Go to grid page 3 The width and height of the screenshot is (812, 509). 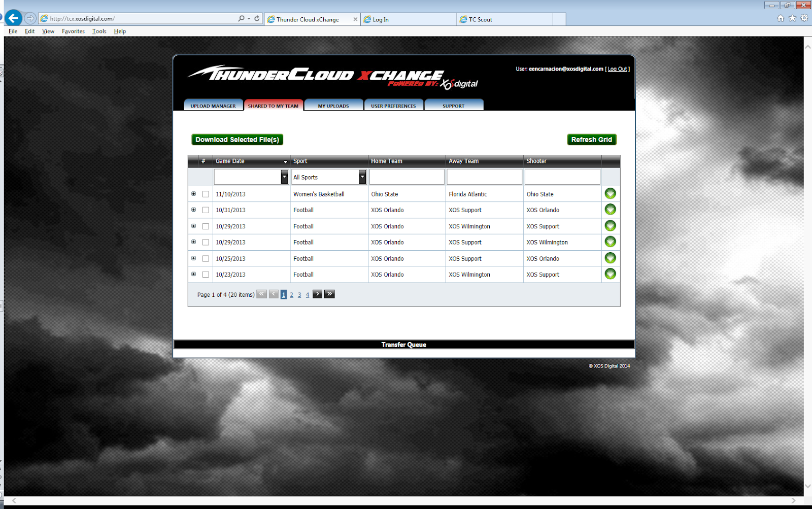(299, 294)
